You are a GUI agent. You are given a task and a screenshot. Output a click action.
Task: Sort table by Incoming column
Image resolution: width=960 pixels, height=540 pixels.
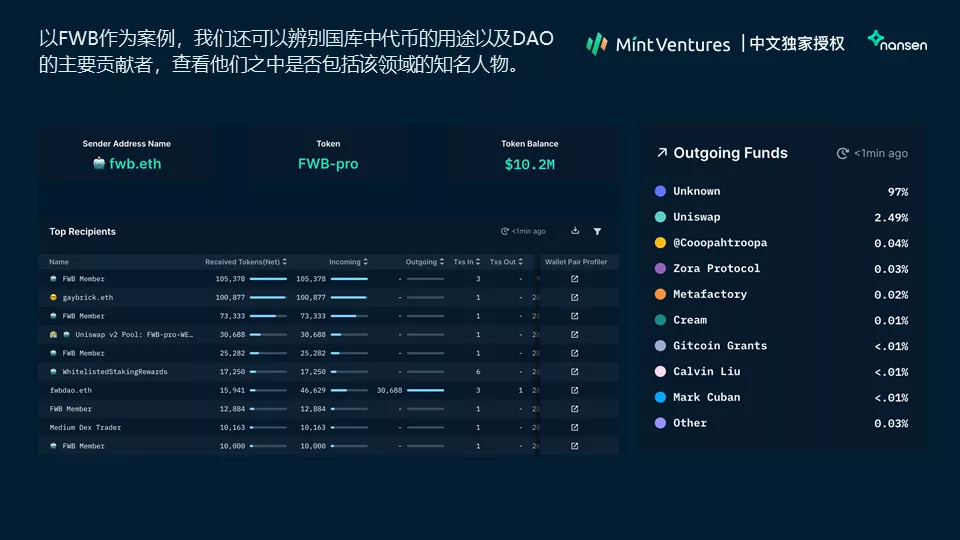click(348, 262)
